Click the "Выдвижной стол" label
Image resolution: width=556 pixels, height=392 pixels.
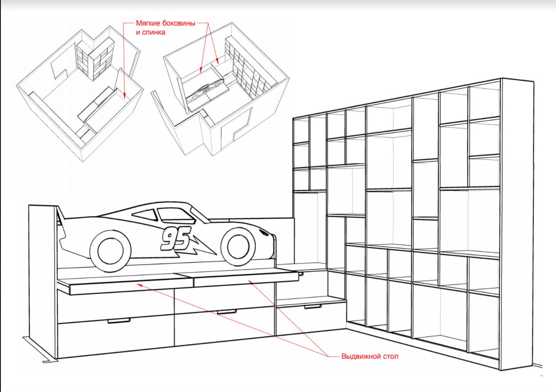(369, 356)
